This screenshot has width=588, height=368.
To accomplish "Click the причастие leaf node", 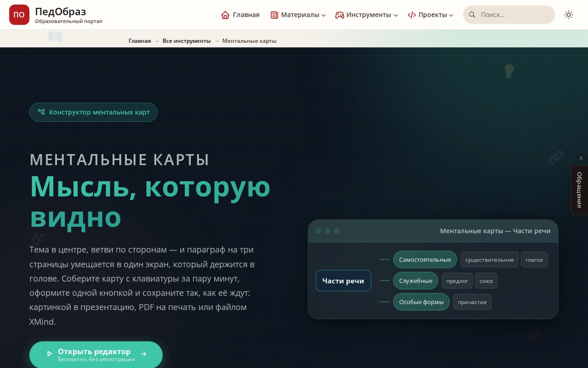I will tap(472, 302).
